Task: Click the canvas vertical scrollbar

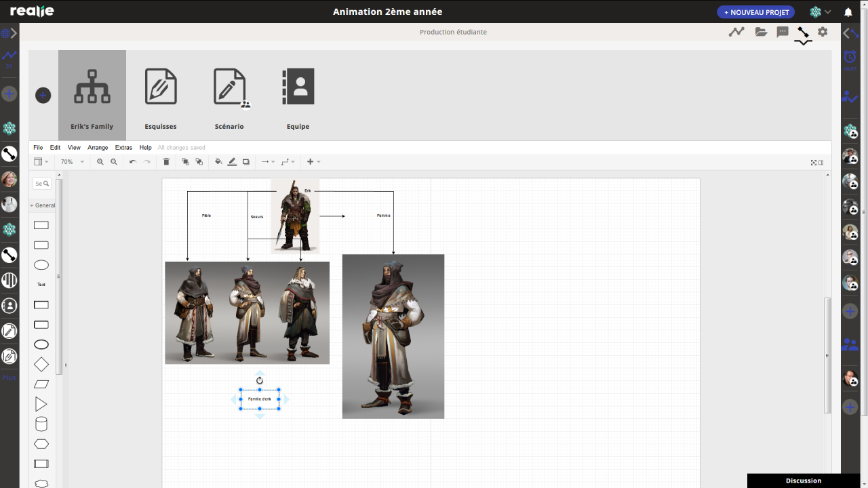Action: click(827, 354)
